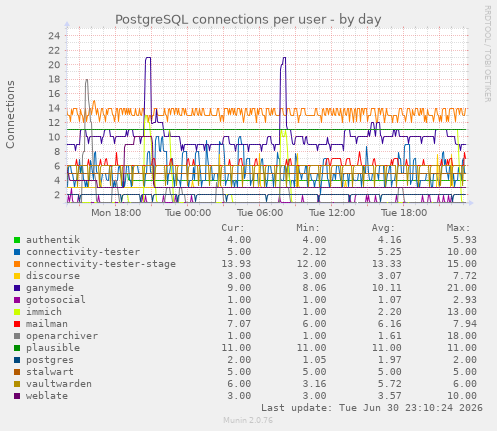Click the chart title text
Image resolution: width=497 pixels, height=431 pixels.
[x=248, y=20]
